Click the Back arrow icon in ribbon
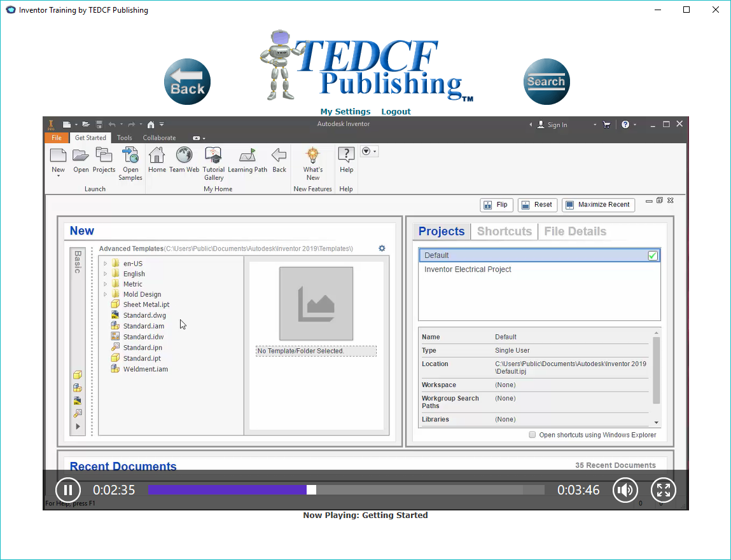The height and width of the screenshot is (560, 731). coord(279,155)
